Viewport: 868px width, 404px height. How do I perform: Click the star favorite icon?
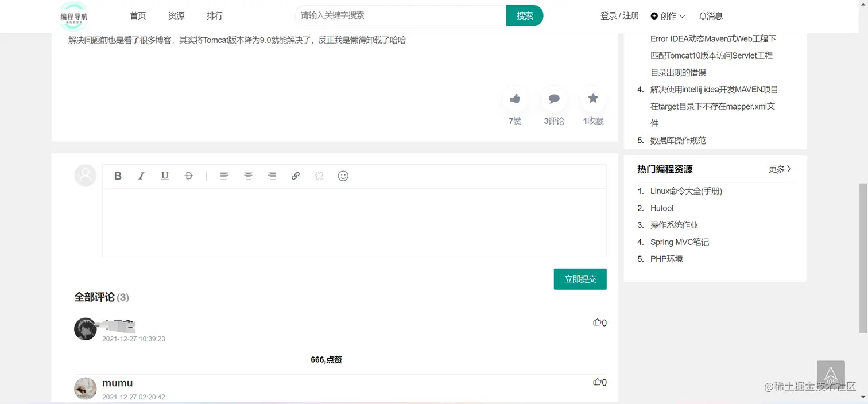pos(593,99)
